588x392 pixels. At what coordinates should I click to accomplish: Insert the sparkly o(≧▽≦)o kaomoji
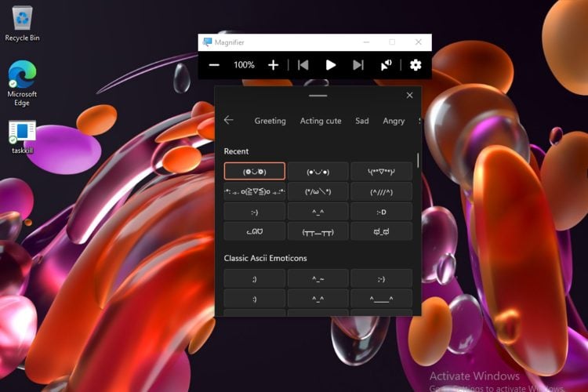point(255,191)
